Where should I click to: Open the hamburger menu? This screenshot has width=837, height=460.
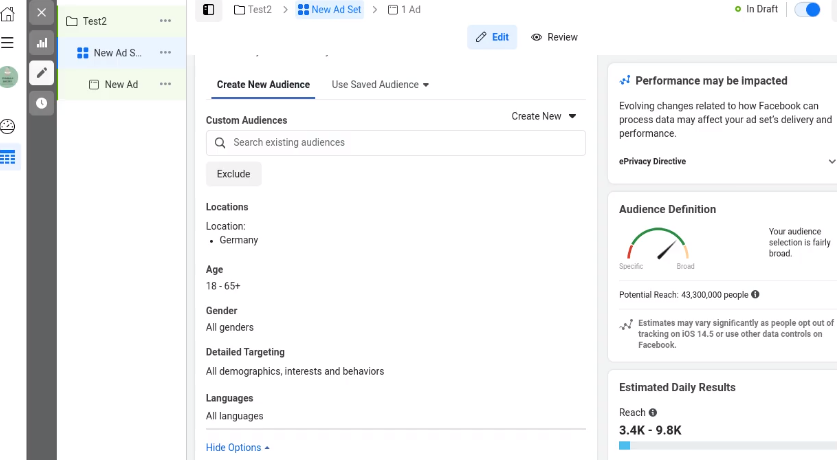[x=8, y=43]
